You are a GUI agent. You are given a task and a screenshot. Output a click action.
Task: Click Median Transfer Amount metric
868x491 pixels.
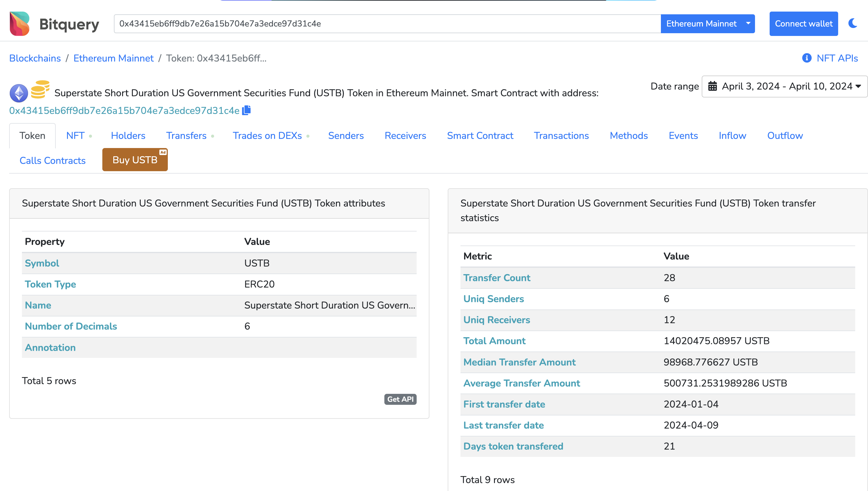(x=520, y=362)
